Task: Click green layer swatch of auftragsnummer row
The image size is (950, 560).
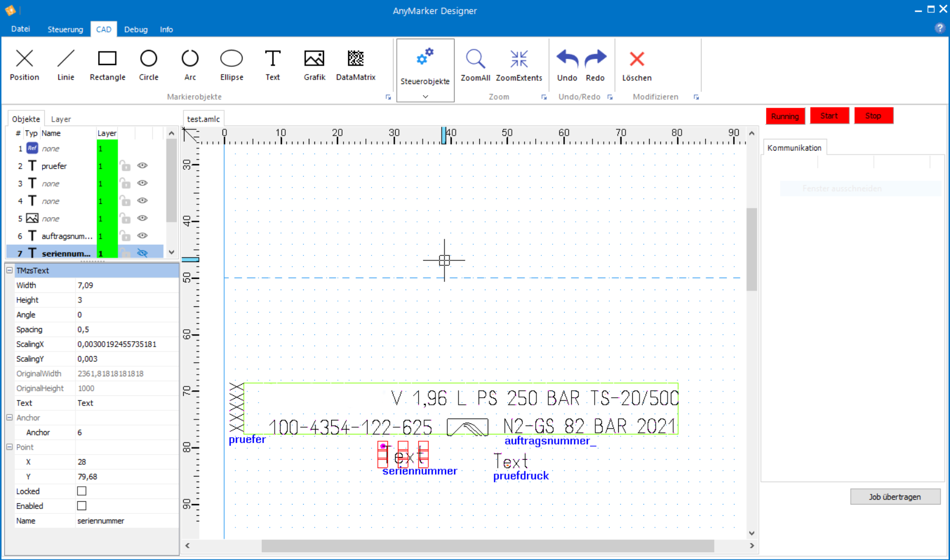Action: (x=106, y=236)
